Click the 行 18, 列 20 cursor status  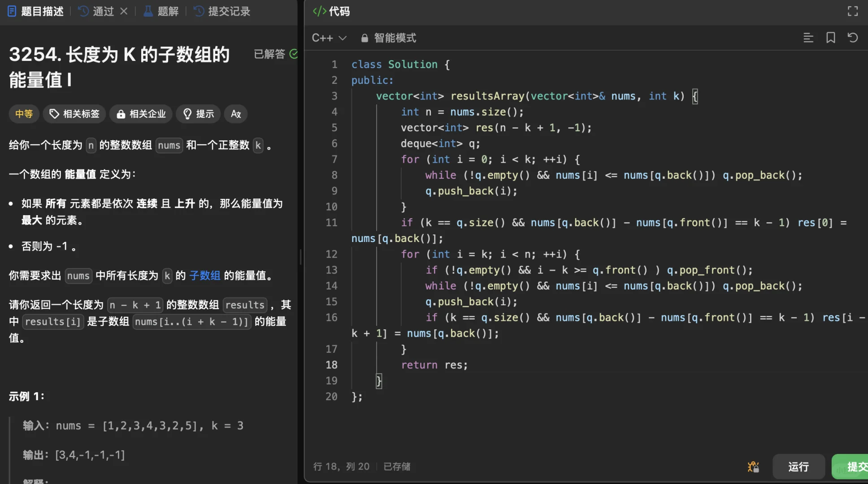(341, 467)
